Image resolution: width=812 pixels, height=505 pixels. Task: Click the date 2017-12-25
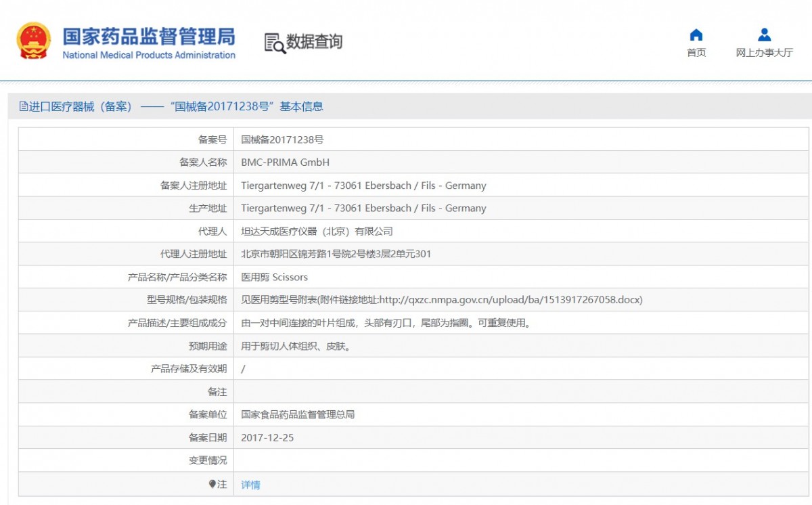[267, 437]
